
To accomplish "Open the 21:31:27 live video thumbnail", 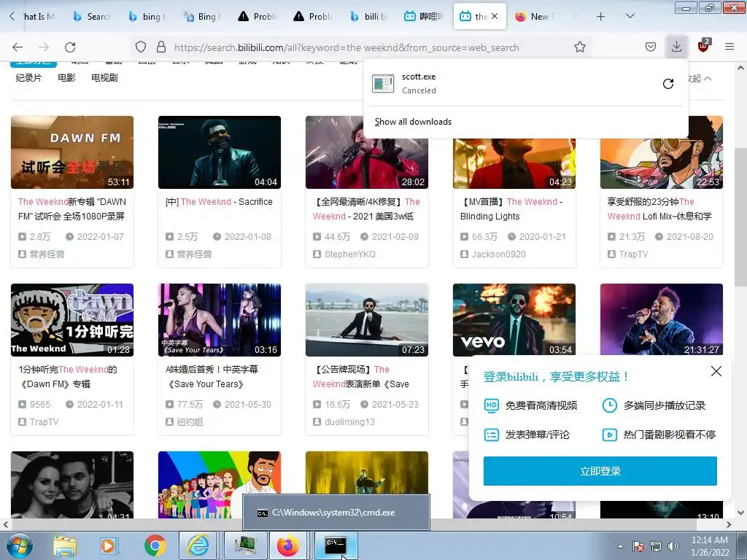I will coord(661,320).
